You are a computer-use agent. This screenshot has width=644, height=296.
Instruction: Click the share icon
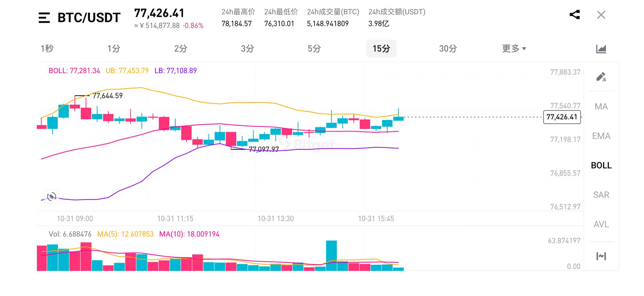click(574, 15)
